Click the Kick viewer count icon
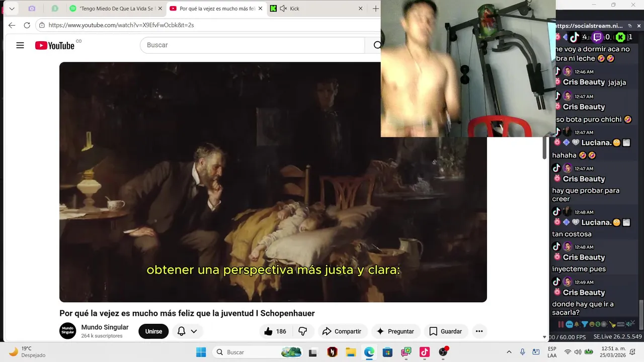Image resolution: width=644 pixels, height=362 pixels. (621, 37)
